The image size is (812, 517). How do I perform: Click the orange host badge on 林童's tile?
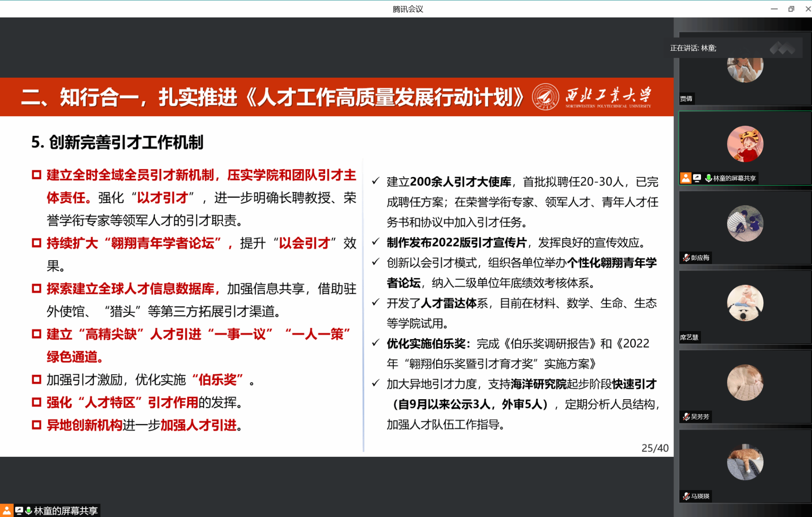pyautogui.click(x=686, y=178)
